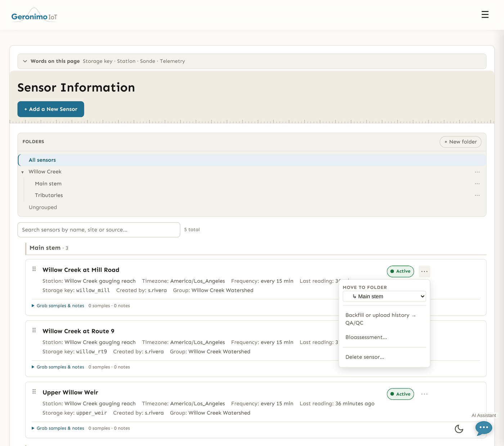Click the Willow Creek at Route 9 title

click(78, 331)
